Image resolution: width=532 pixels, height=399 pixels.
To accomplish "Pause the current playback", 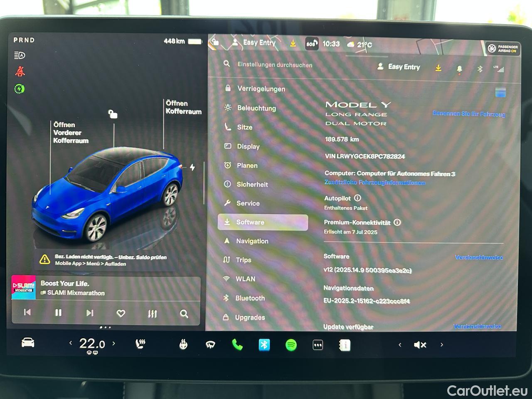I will coord(59,313).
